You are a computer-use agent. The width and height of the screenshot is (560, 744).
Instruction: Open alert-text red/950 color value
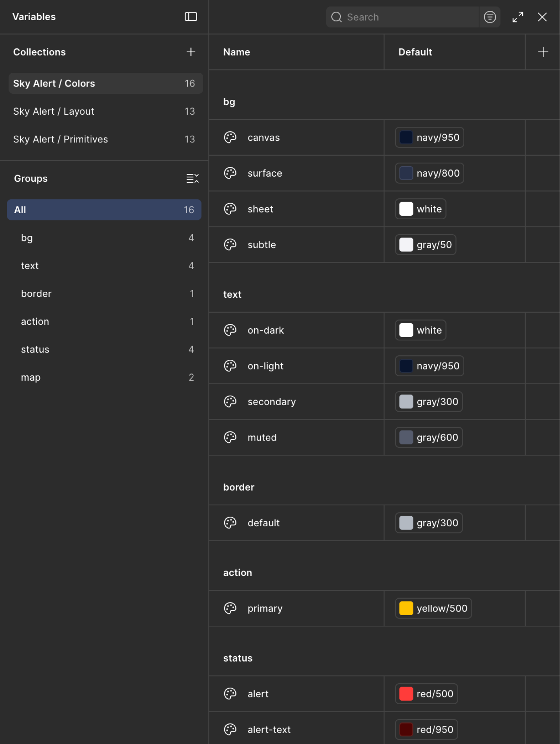point(426,730)
